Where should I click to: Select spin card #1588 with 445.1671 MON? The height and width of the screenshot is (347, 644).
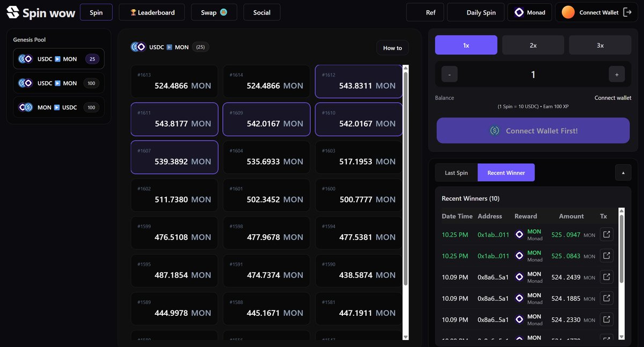tap(266, 309)
